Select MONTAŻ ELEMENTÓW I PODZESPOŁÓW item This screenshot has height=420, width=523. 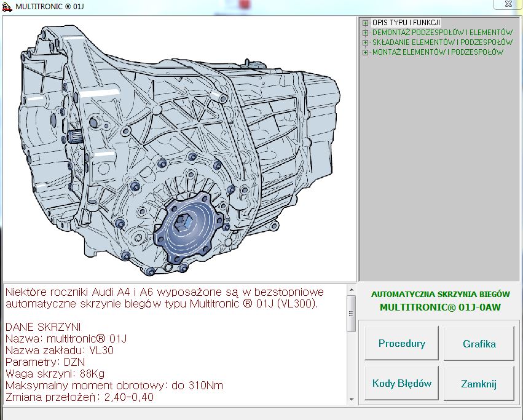point(438,52)
